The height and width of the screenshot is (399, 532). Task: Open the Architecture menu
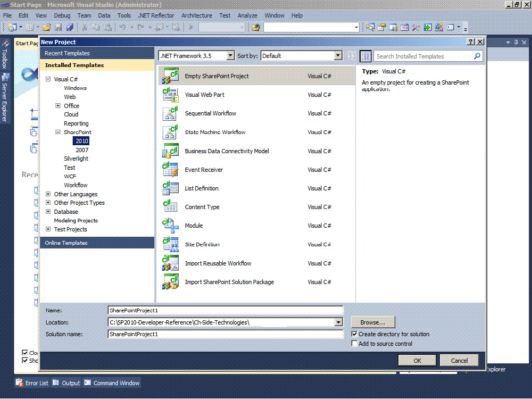(197, 15)
